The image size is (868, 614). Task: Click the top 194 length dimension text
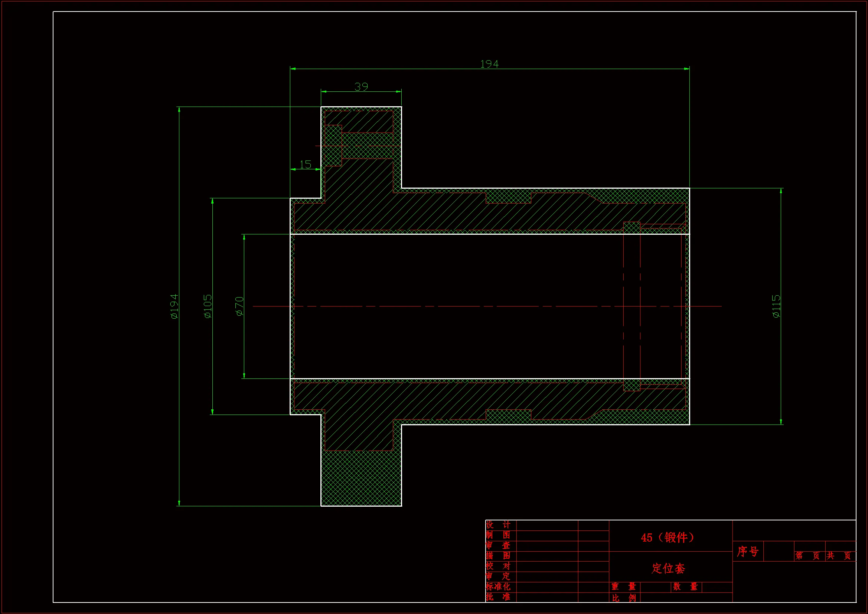pyautogui.click(x=489, y=64)
